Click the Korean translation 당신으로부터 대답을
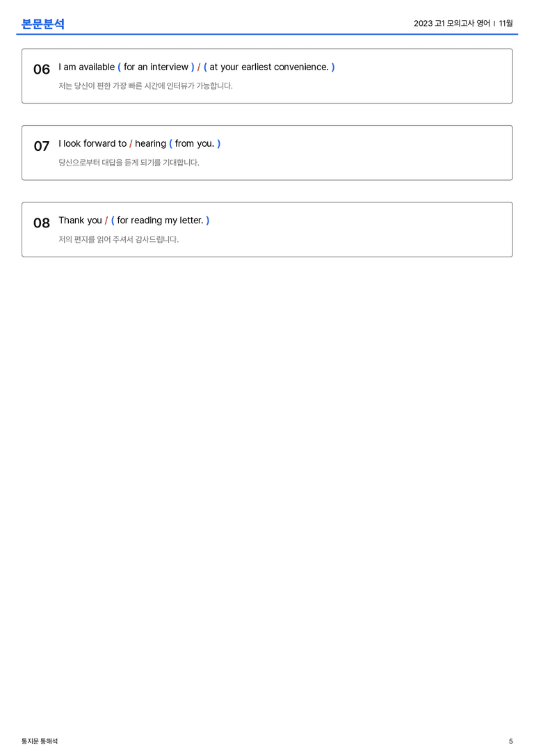 coord(129,163)
